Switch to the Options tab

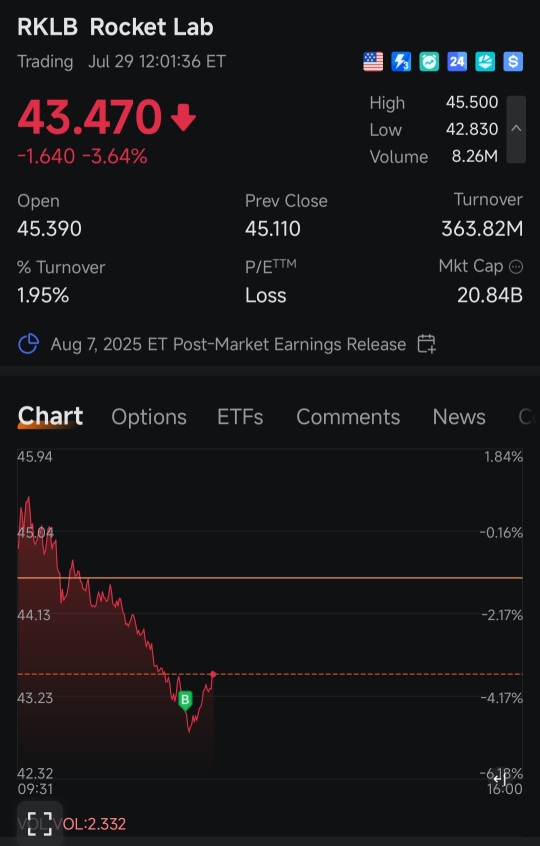coord(149,417)
